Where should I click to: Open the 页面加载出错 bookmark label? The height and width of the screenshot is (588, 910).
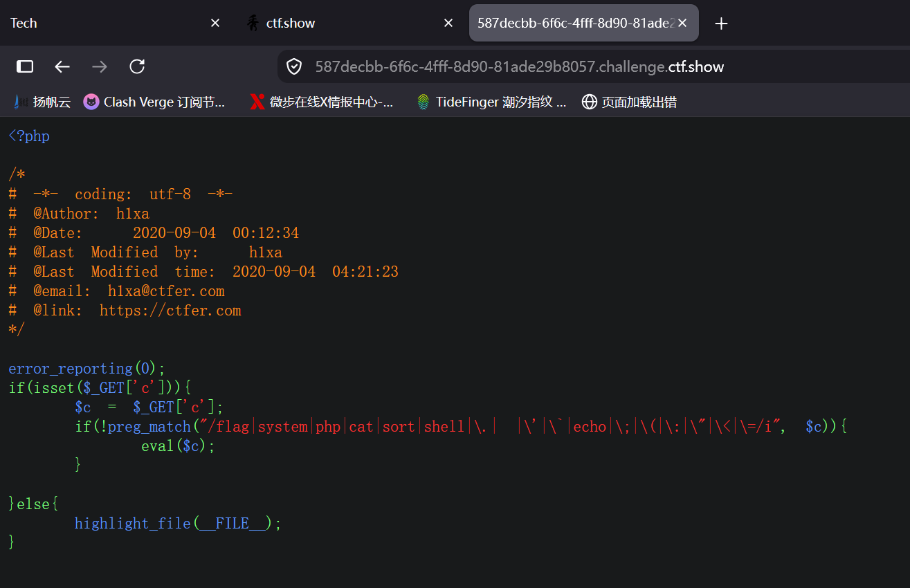[x=639, y=102]
